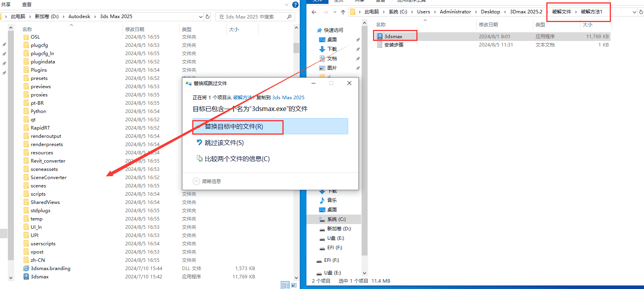
Task: Switch left window to large thumbnails view icon
Action: click(294, 285)
